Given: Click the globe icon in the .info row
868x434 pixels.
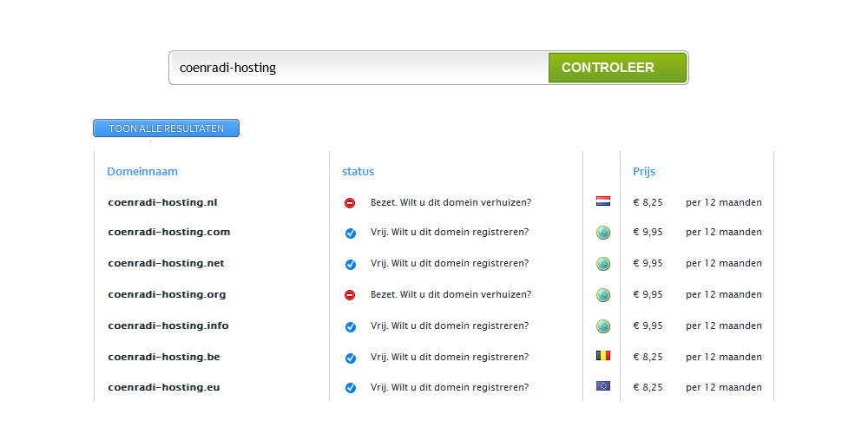Looking at the screenshot, I should tap(603, 326).
